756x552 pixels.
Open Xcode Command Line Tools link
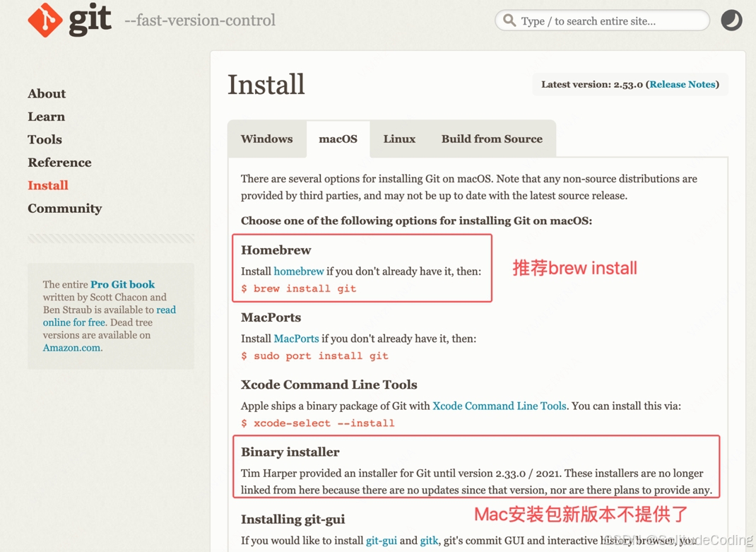pos(500,406)
